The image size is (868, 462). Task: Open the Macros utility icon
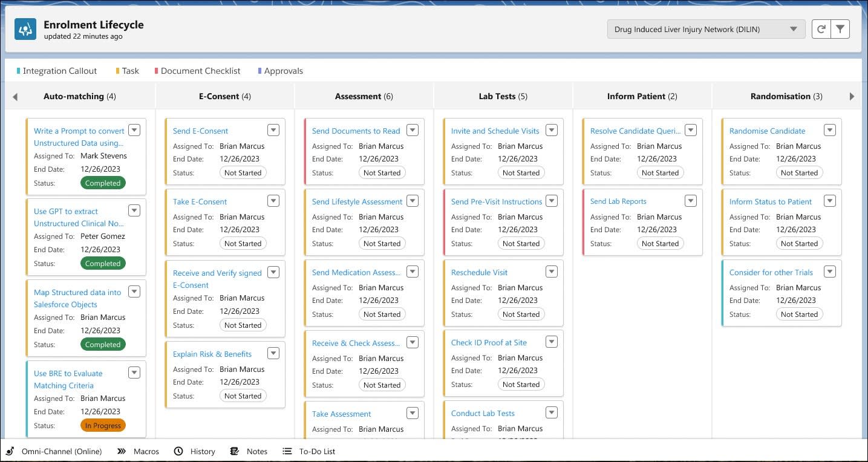pyautogui.click(x=120, y=451)
